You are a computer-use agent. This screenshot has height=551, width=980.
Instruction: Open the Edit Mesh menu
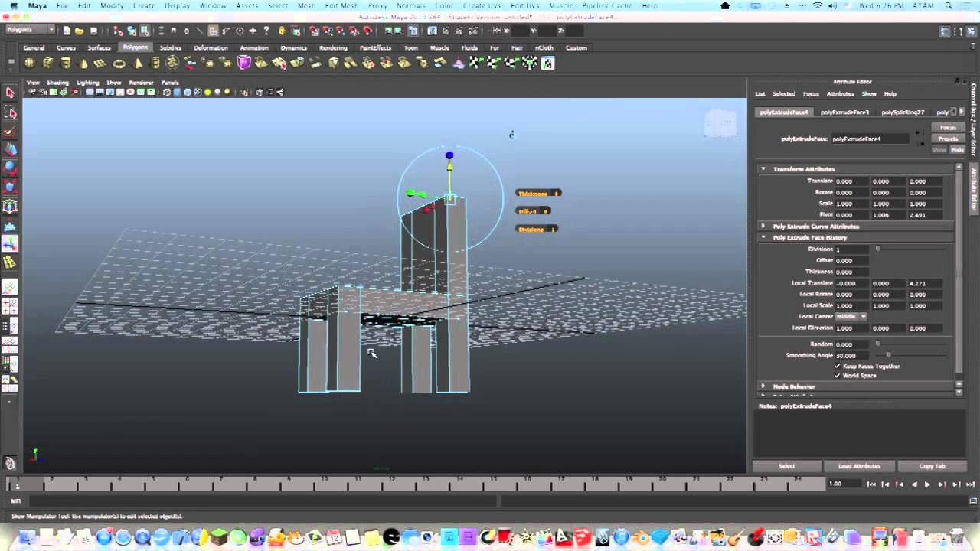(341, 5)
